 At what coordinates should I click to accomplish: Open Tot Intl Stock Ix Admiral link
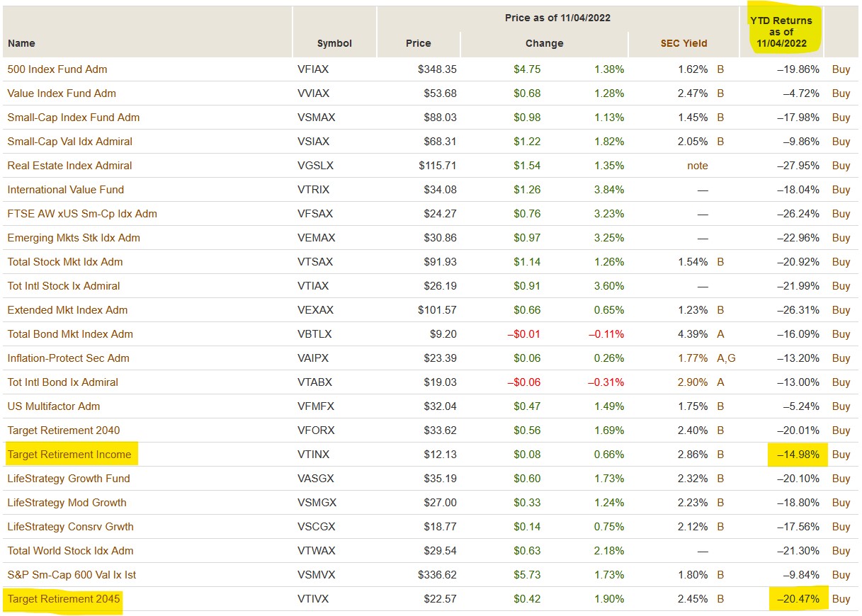[x=64, y=286]
